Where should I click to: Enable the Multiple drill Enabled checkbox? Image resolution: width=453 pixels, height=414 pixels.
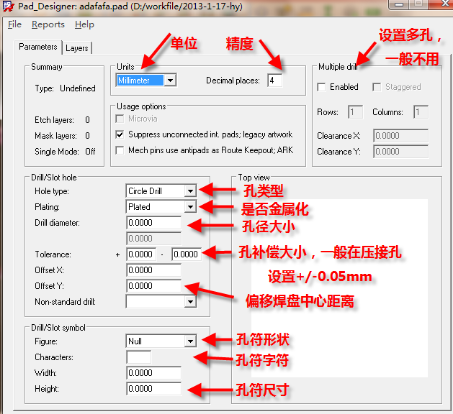(x=321, y=87)
